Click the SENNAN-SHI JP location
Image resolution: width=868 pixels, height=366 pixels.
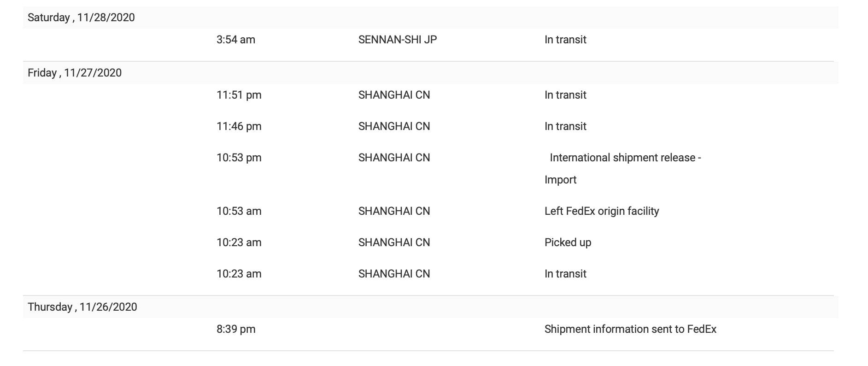[x=398, y=40]
